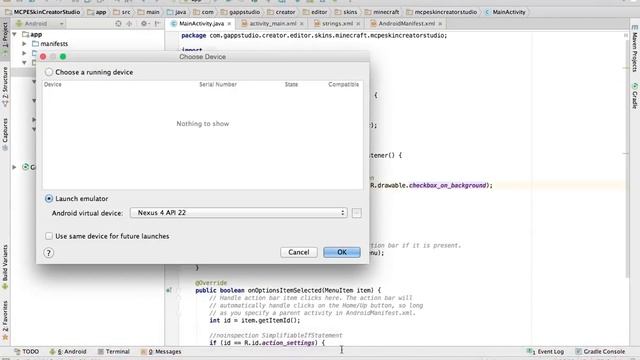Viewport: 640px width, 360px height.
Task: Click the 'java' breadcrumb folder
Action: click(x=176, y=12)
